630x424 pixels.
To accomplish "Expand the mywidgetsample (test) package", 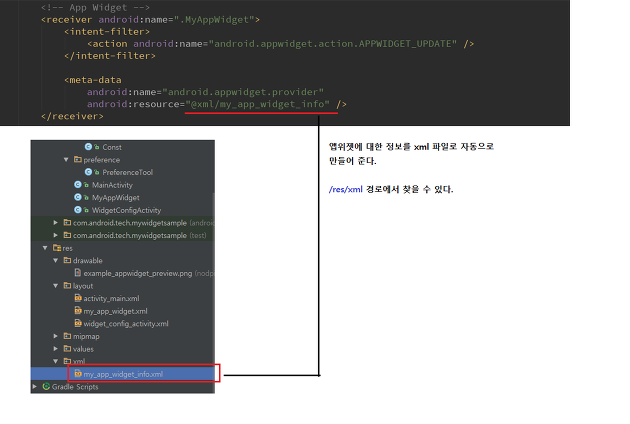I will pos(55,235).
